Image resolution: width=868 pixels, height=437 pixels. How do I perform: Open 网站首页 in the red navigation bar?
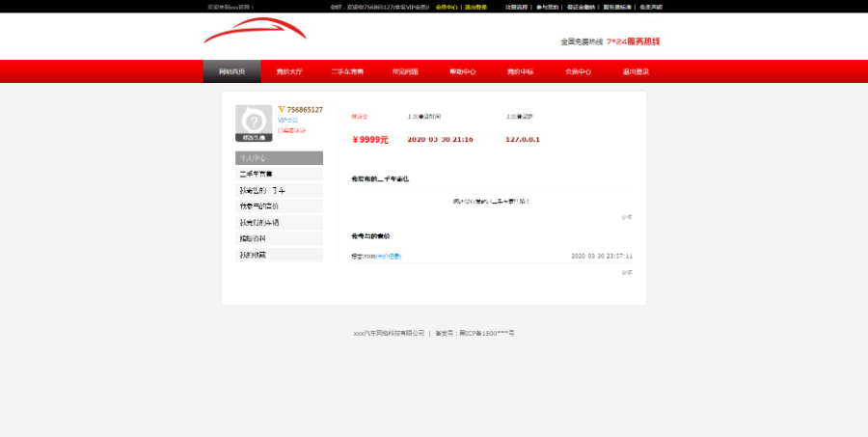(231, 71)
